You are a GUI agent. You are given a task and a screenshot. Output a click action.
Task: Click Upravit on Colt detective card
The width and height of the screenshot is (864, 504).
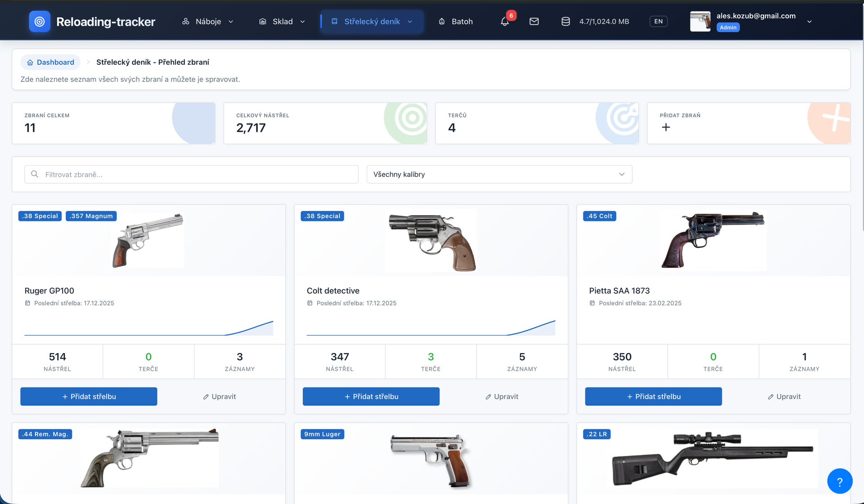(502, 396)
